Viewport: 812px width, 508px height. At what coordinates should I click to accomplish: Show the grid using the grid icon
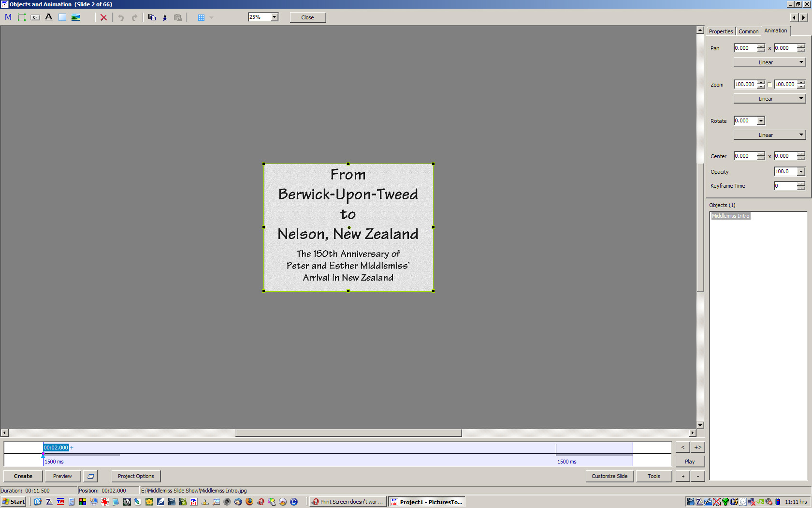[x=201, y=17]
